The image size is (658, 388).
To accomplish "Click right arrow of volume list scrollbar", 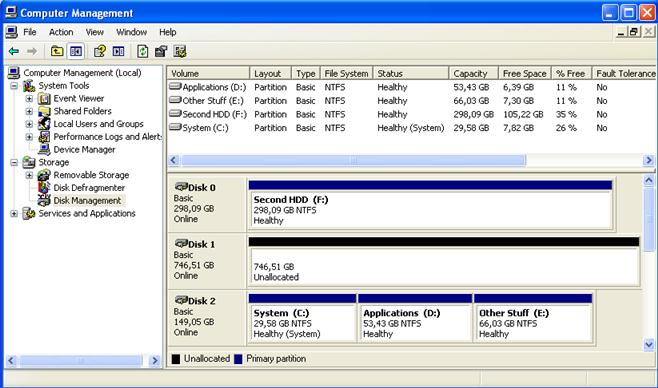I will [649, 160].
